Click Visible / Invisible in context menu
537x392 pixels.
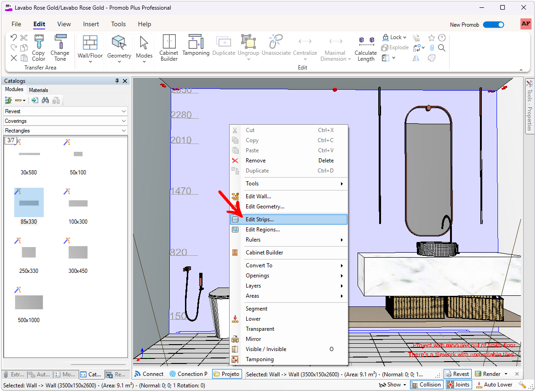[289, 350]
